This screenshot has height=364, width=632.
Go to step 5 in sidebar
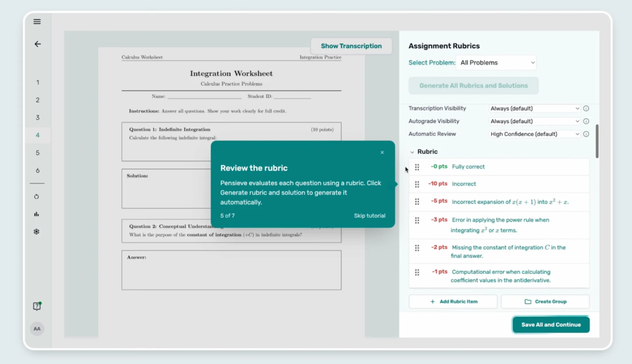point(37,153)
